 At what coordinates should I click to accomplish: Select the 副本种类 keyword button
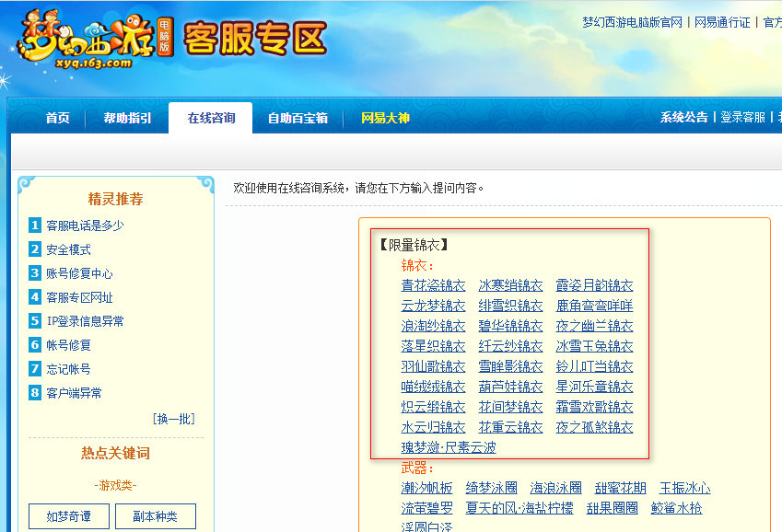coord(156,515)
